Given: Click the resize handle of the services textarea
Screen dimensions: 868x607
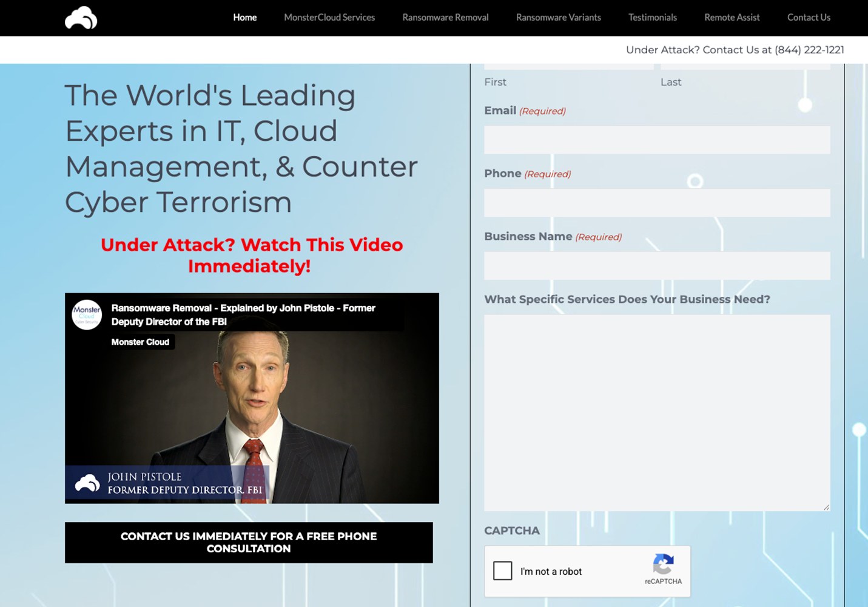Looking at the screenshot, I should coord(826,507).
